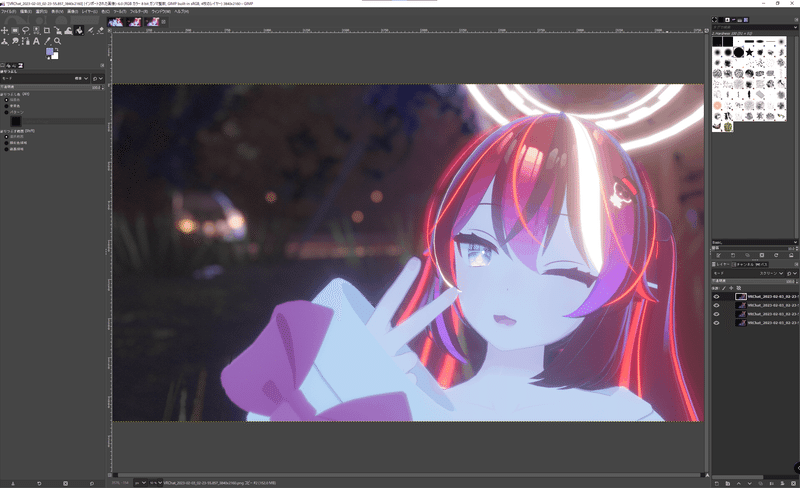The width and height of the screenshot is (800, 488).
Task: Swap foreground and background colors
Action: (57, 50)
